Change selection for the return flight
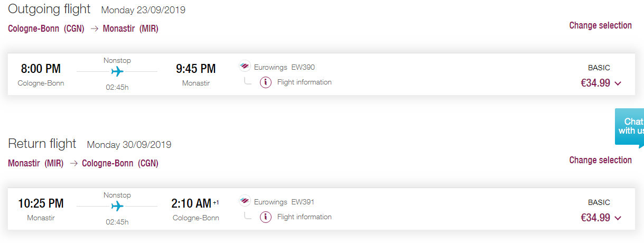644x243 pixels. click(x=600, y=160)
